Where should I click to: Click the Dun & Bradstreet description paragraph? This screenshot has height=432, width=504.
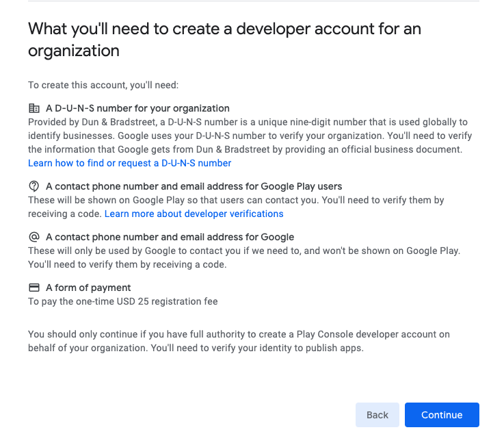click(x=250, y=136)
